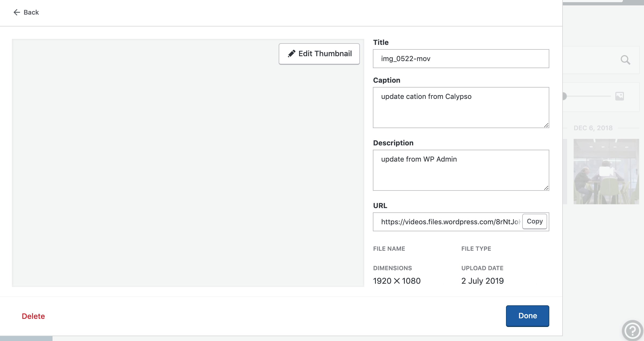
Task: Click the video camera icon on the thumbnail
Action: (606, 171)
